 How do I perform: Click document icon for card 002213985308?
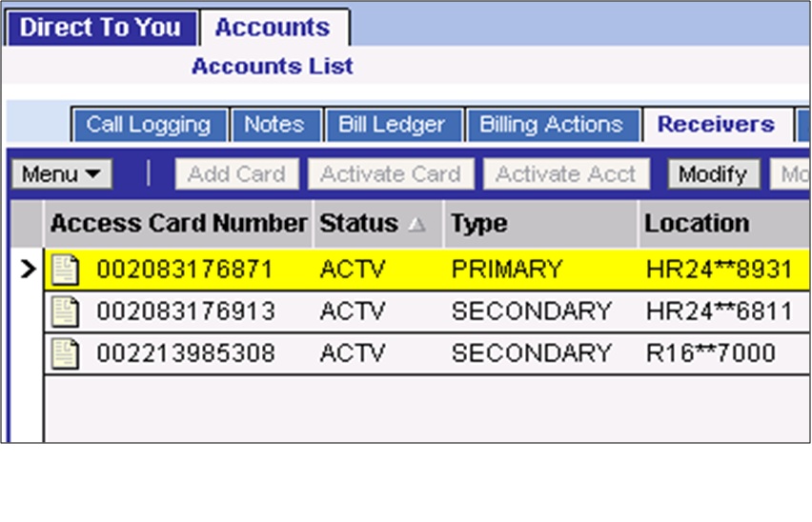coord(65,353)
